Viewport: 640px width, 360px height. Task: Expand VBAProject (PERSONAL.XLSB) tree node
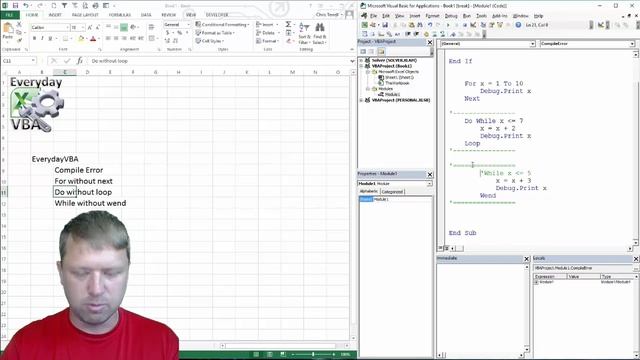(x=361, y=100)
